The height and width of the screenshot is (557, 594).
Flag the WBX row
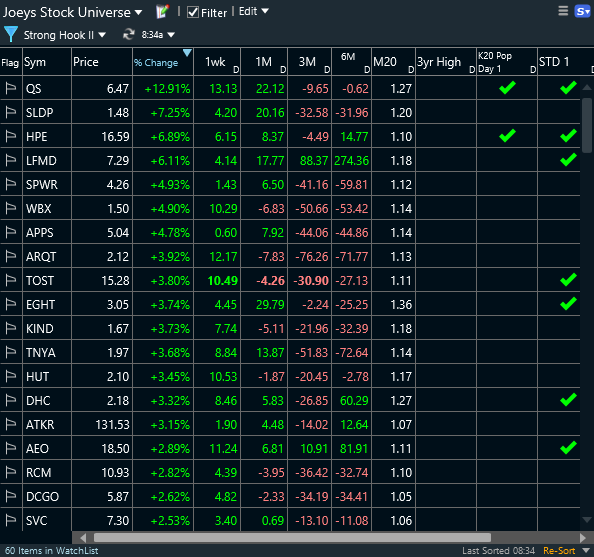point(11,208)
